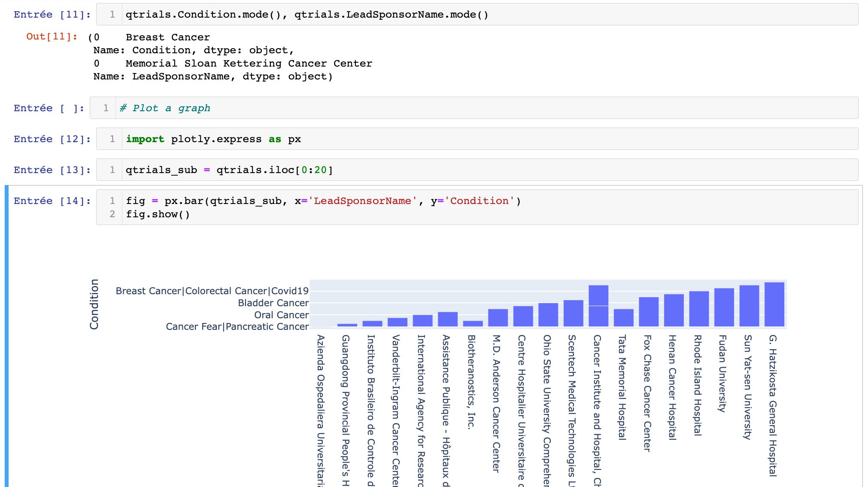Click the Condition y-axis title

click(94, 304)
